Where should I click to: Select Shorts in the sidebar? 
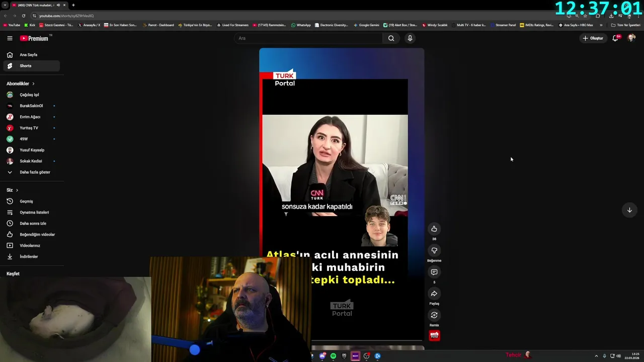(x=32, y=66)
